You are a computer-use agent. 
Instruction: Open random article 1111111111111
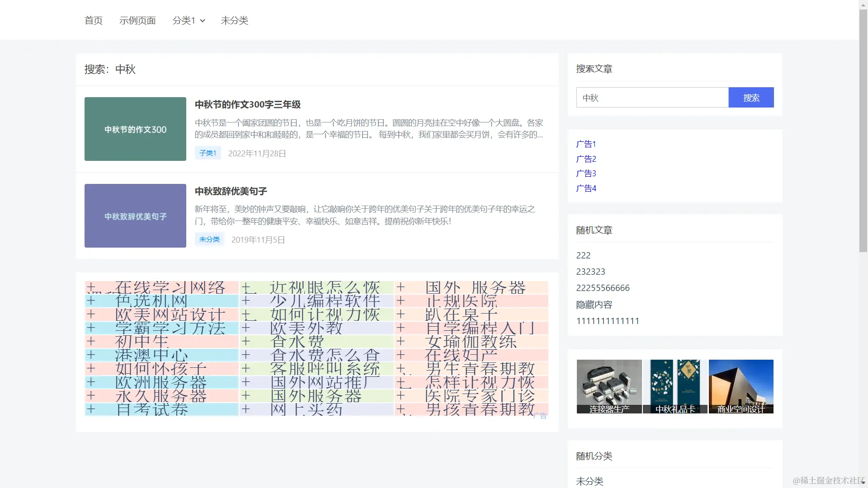click(x=608, y=321)
